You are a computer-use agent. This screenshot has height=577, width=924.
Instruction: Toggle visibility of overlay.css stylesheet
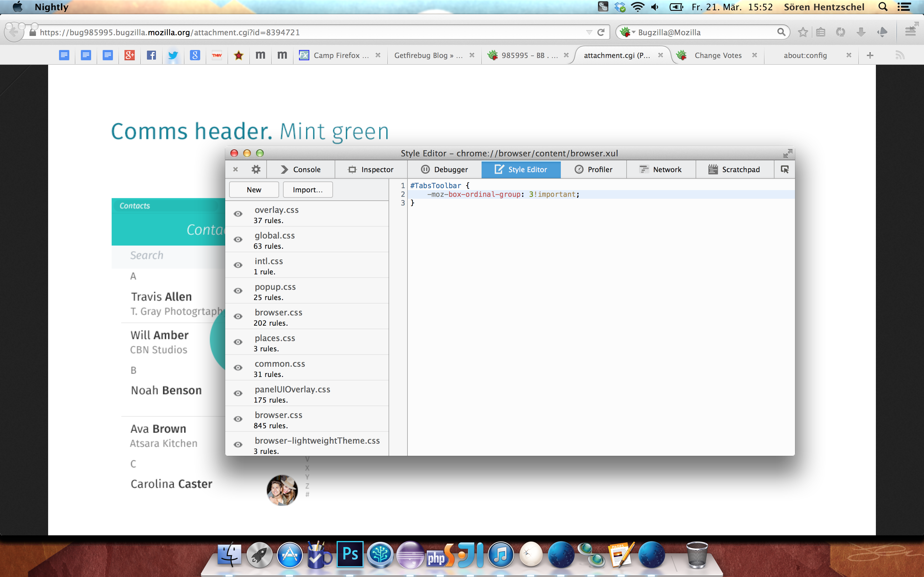tap(238, 214)
